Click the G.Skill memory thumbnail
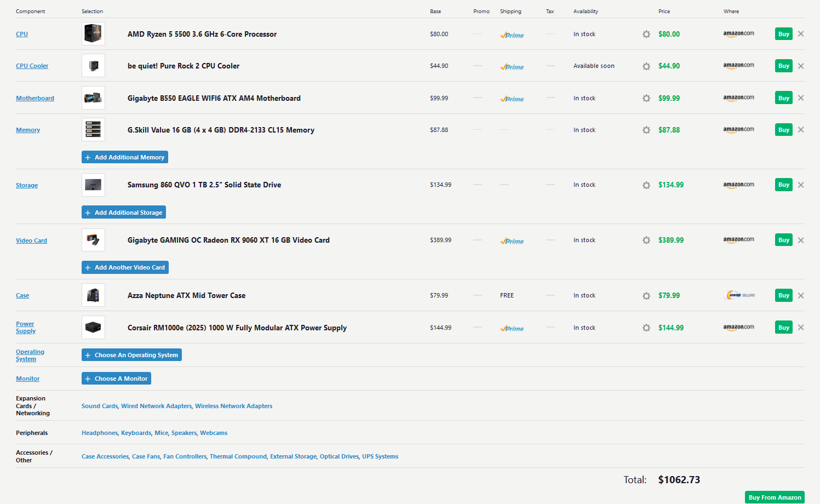This screenshot has height=504, width=820. coord(93,130)
